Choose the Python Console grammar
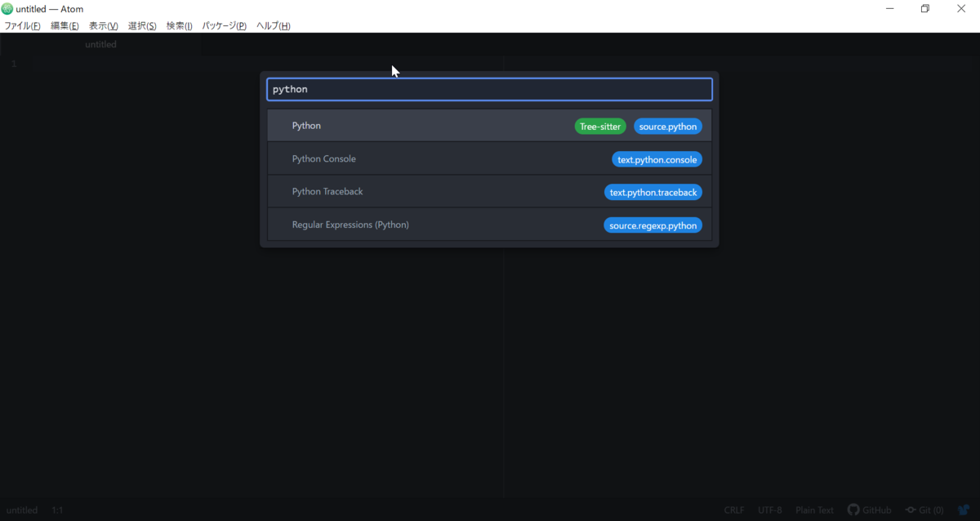The height and width of the screenshot is (521, 980). click(489, 158)
